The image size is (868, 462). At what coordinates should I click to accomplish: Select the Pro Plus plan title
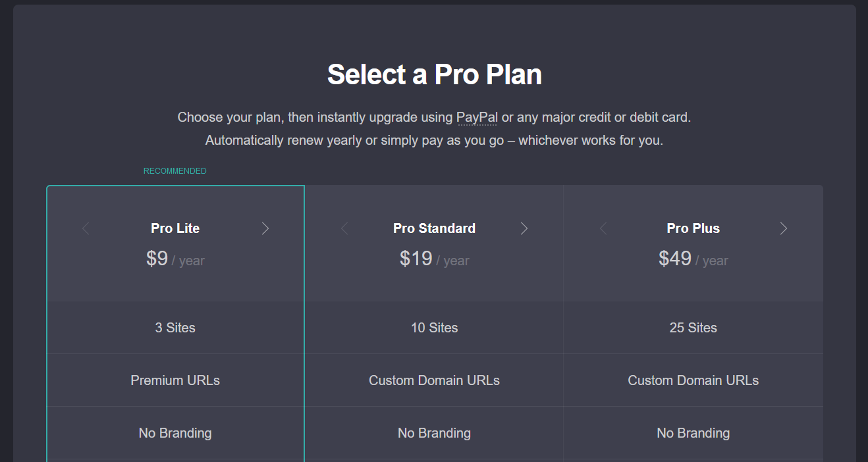click(x=693, y=228)
